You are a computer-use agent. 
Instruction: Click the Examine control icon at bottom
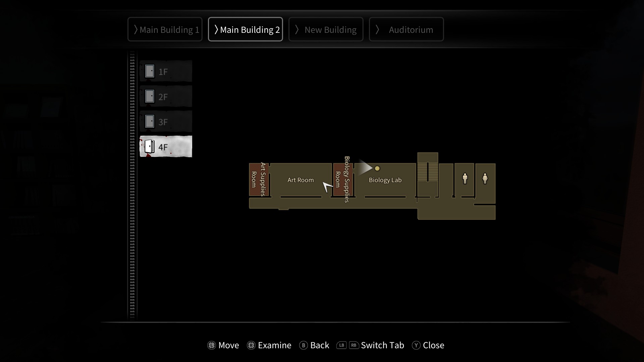click(x=251, y=345)
